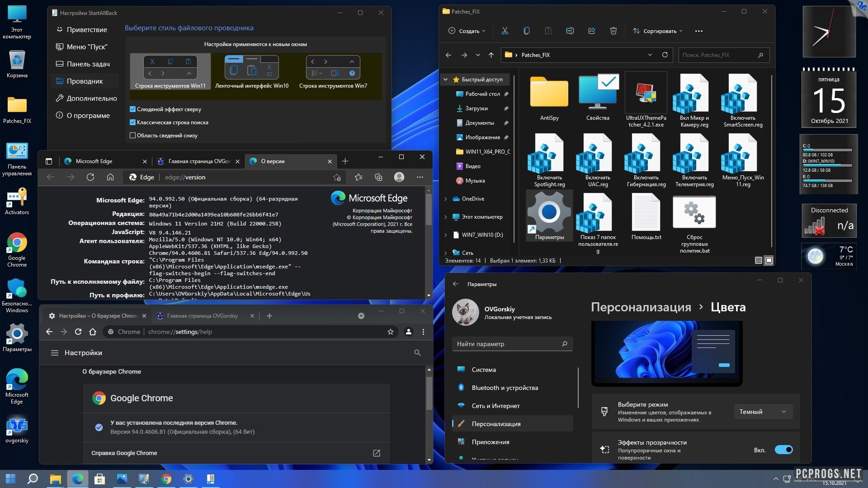Open the Edge Collections icon

[378, 177]
